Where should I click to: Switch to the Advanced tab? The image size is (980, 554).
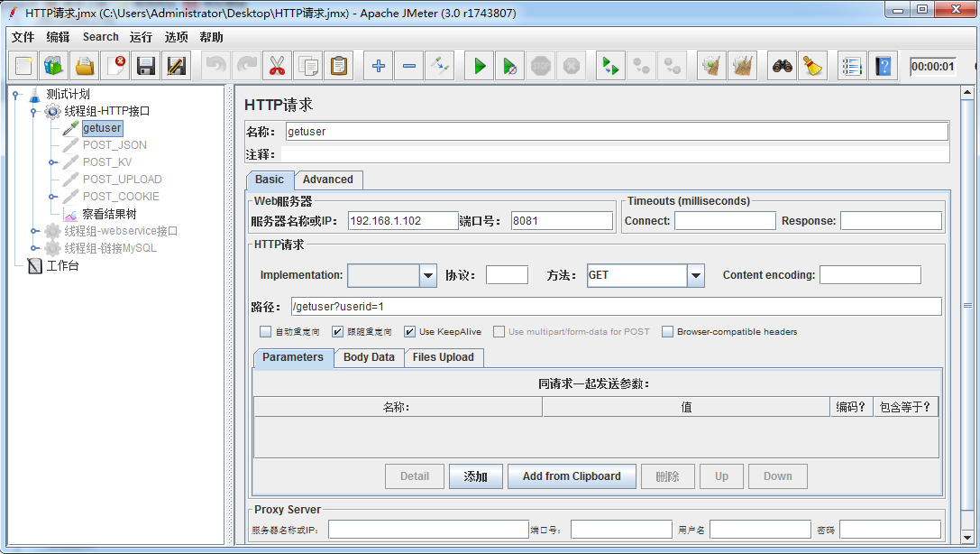328,180
